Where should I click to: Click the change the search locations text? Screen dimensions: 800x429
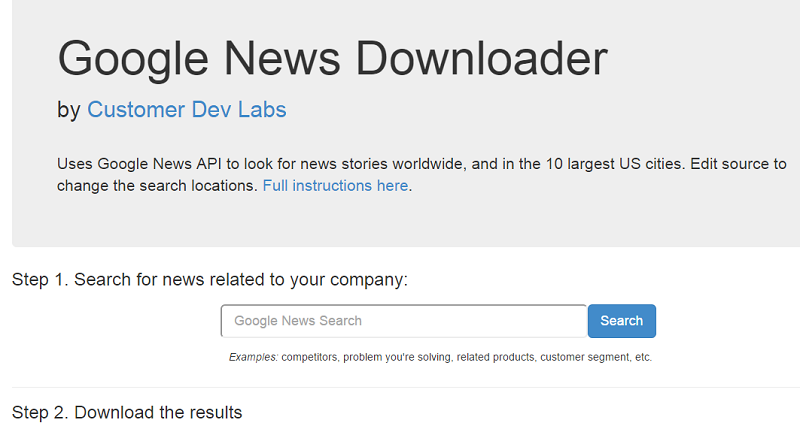point(157,186)
